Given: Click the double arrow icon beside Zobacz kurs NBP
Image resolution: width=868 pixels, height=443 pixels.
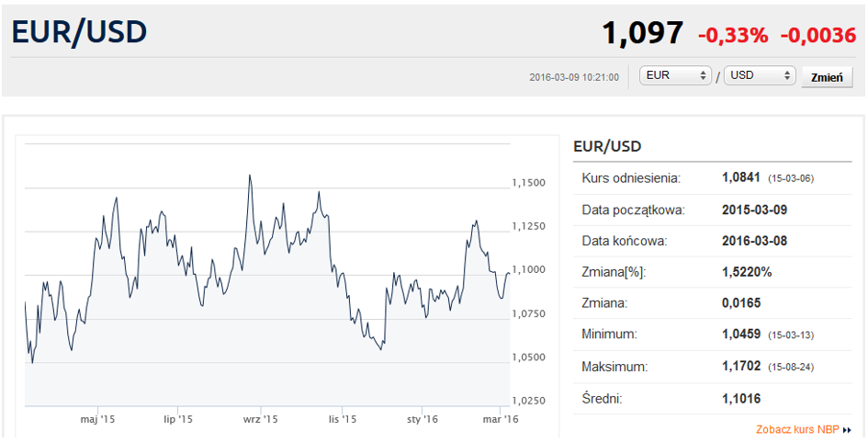Looking at the screenshot, I should click(847, 430).
